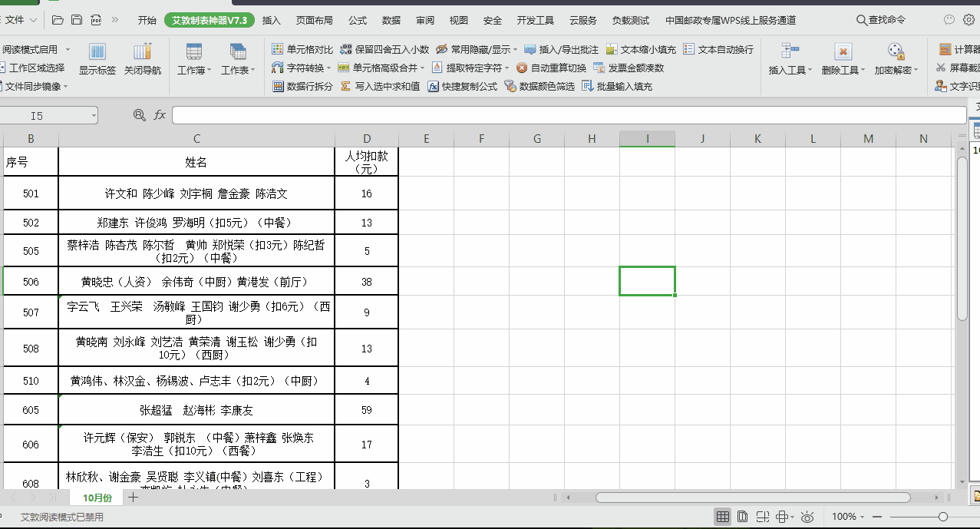
Task: Switch to page layout view
Action: (x=742, y=517)
